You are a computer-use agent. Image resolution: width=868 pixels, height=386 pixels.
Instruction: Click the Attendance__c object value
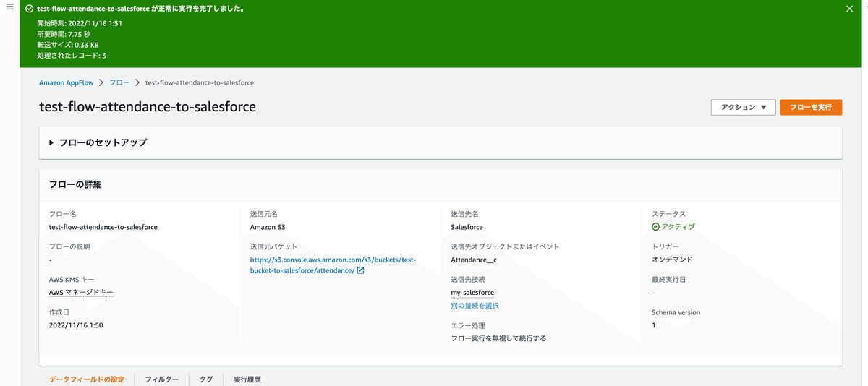(x=474, y=260)
